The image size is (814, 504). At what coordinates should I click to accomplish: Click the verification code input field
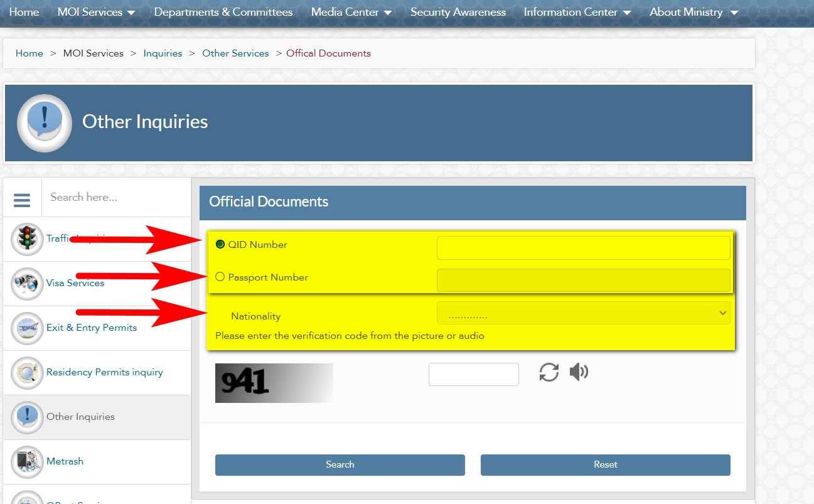point(473,374)
